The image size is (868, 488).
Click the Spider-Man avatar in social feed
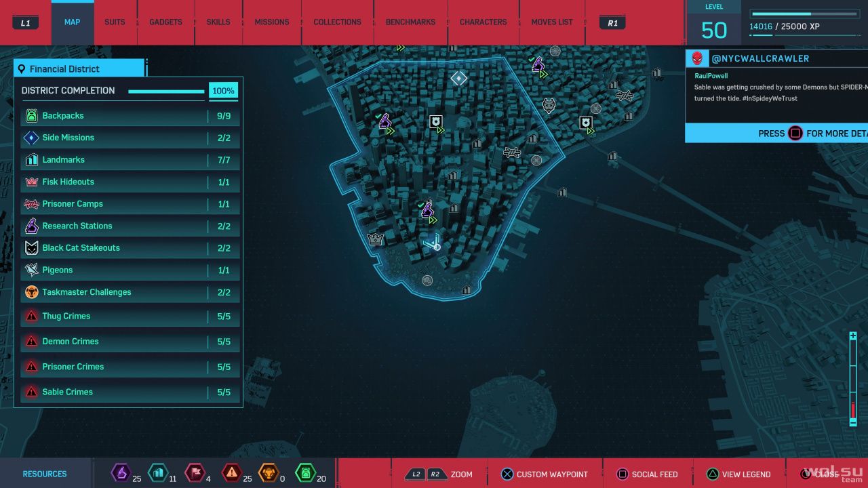point(696,58)
